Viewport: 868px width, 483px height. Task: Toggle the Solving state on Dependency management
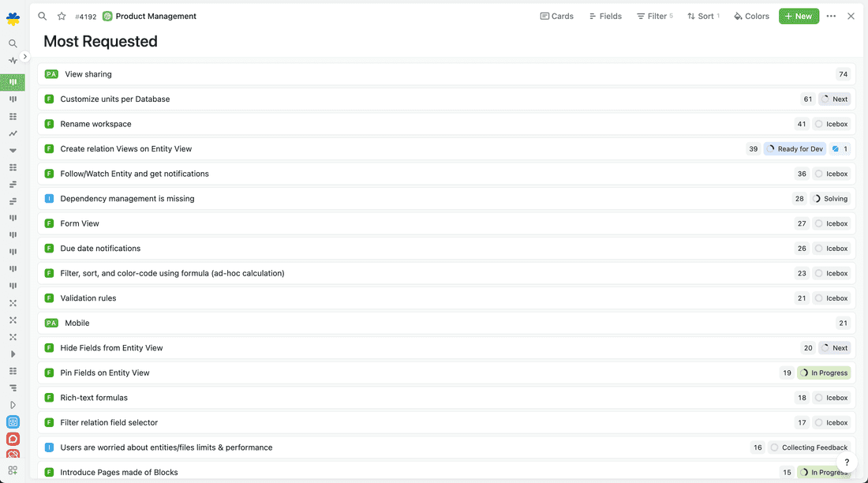coord(829,198)
